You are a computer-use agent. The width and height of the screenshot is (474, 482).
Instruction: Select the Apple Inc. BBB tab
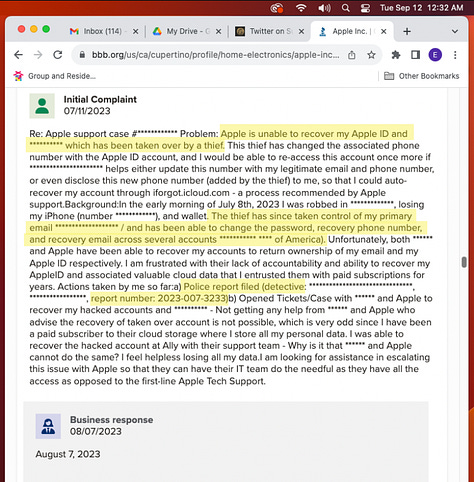(x=352, y=31)
